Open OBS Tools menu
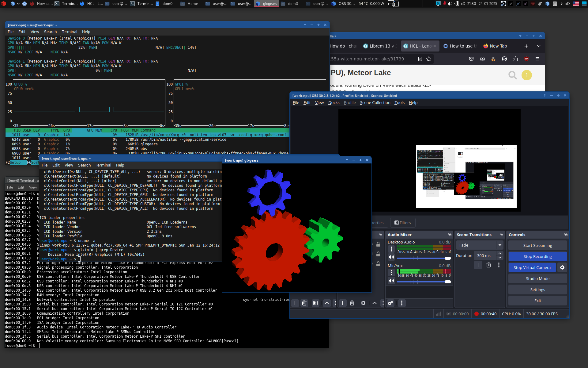The height and width of the screenshot is (368, 588). pos(399,103)
